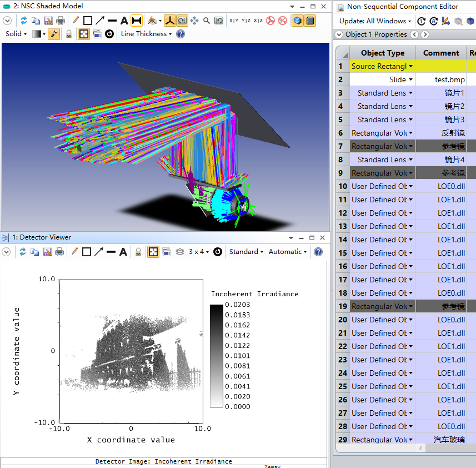The image size is (476, 468).
Task: Click the circular reset arrow in Shaded Model
Action: (x=109, y=34)
